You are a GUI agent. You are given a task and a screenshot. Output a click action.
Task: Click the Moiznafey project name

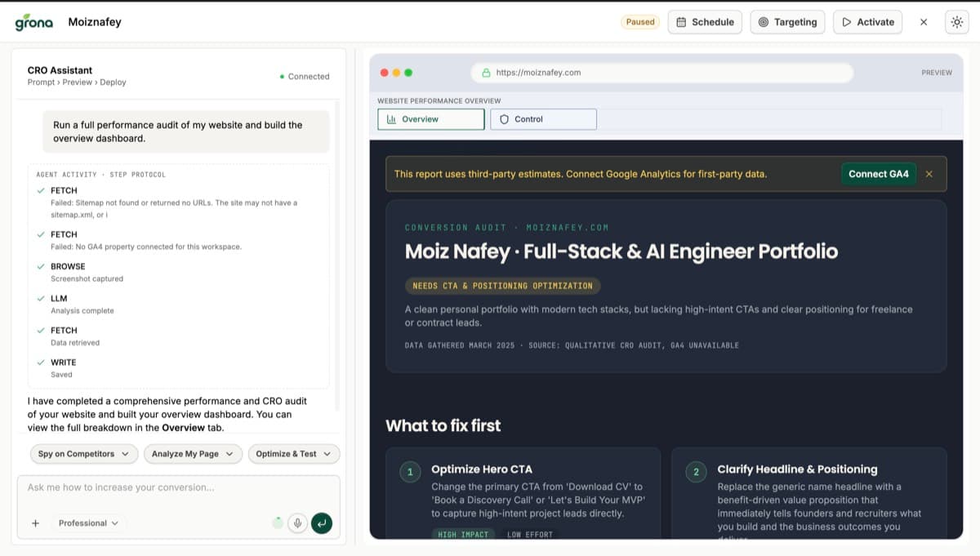click(x=95, y=22)
